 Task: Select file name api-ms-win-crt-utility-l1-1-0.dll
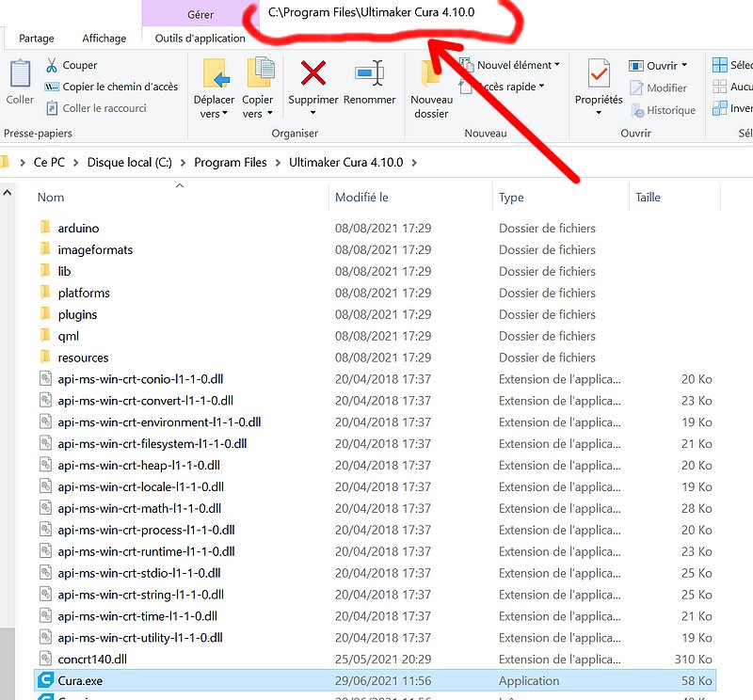coord(140,638)
